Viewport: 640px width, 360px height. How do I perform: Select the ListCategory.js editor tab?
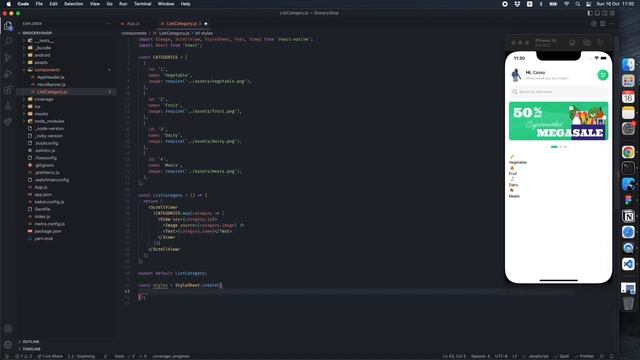coord(181,24)
